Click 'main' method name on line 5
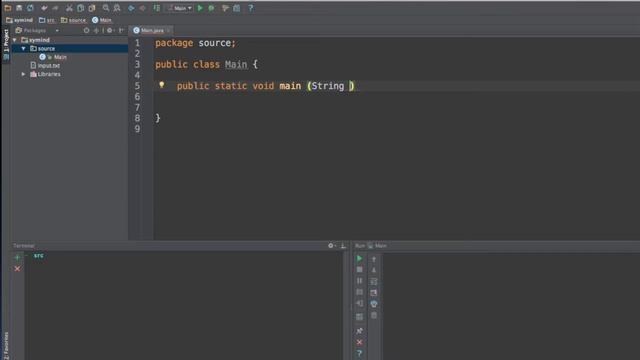640x360 pixels. [290, 86]
